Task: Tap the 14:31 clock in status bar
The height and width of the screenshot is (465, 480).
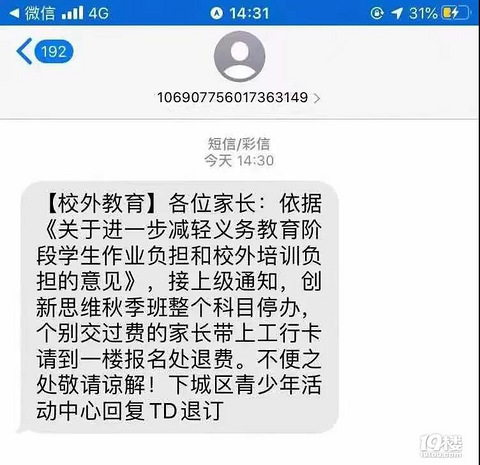Action: coord(249,13)
